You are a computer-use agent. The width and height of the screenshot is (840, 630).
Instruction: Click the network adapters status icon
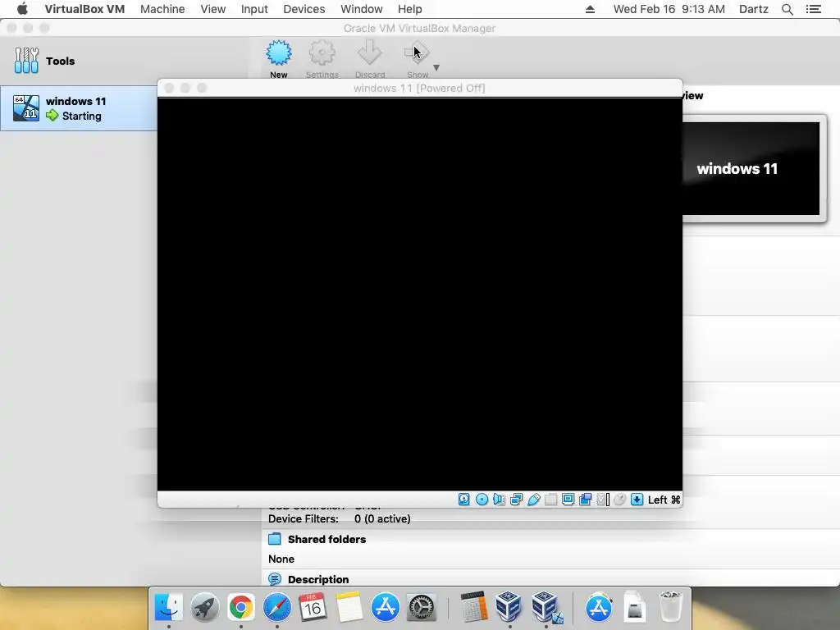pyautogui.click(x=517, y=500)
